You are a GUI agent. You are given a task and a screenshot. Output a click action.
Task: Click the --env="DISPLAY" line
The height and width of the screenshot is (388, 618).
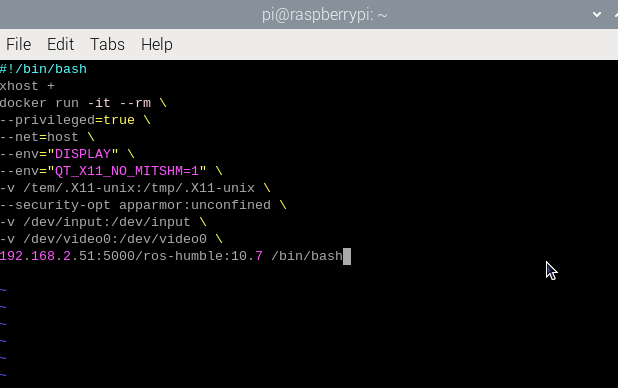click(x=67, y=154)
